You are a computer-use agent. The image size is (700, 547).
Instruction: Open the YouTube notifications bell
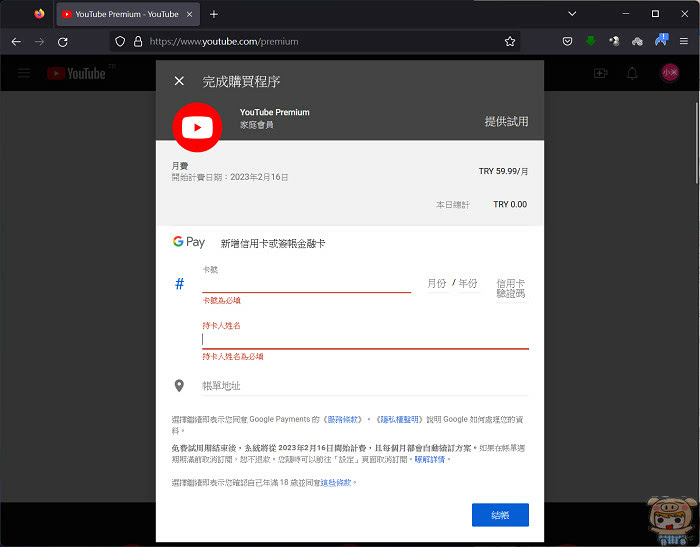(632, 73)
